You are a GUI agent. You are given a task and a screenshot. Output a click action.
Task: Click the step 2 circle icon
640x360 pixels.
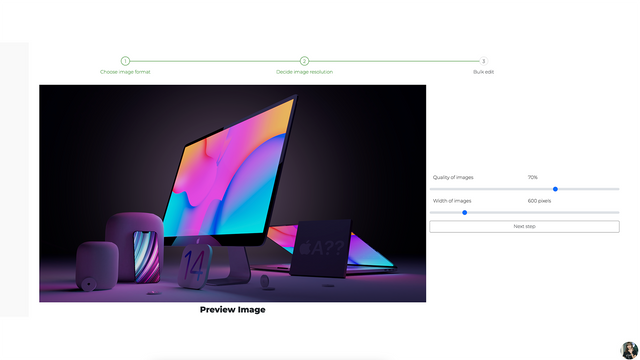[304, 61]
